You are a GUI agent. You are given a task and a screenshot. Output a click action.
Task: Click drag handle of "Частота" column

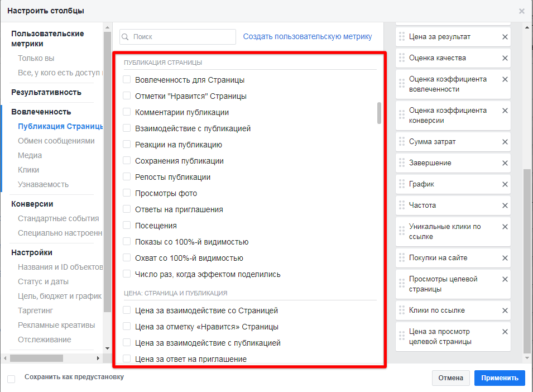click(401, 205)
